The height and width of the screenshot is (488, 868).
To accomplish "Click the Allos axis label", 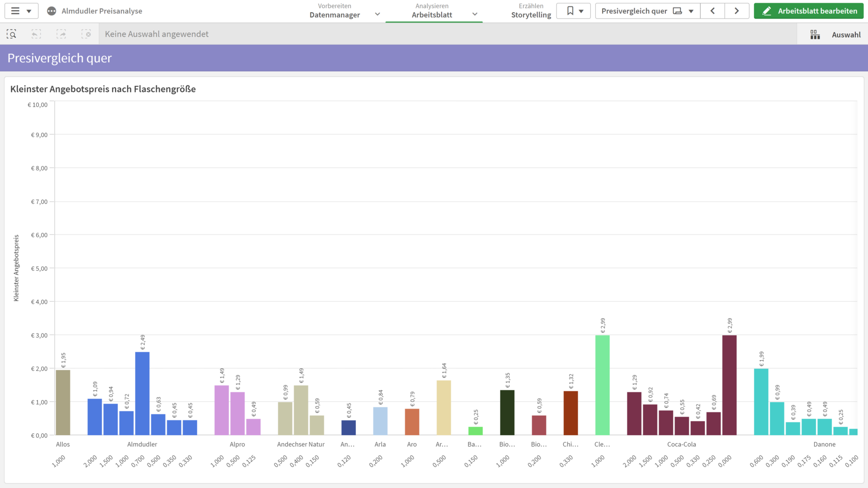I will 63,444.
